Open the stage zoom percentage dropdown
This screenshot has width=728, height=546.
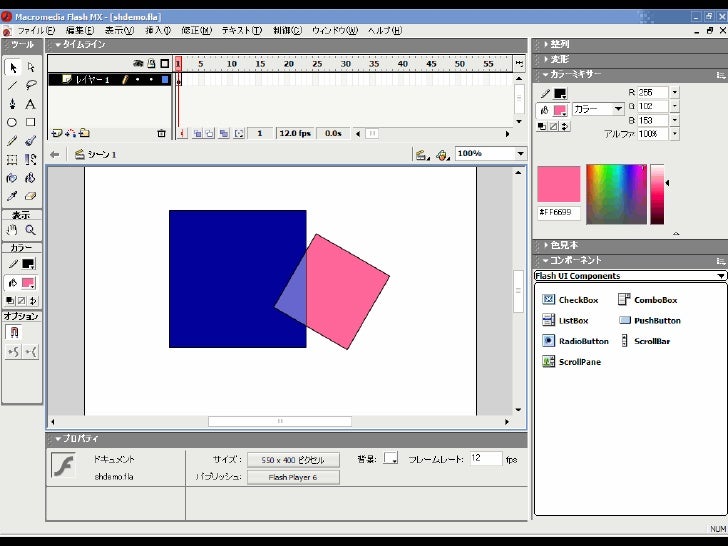coord(520,154)
